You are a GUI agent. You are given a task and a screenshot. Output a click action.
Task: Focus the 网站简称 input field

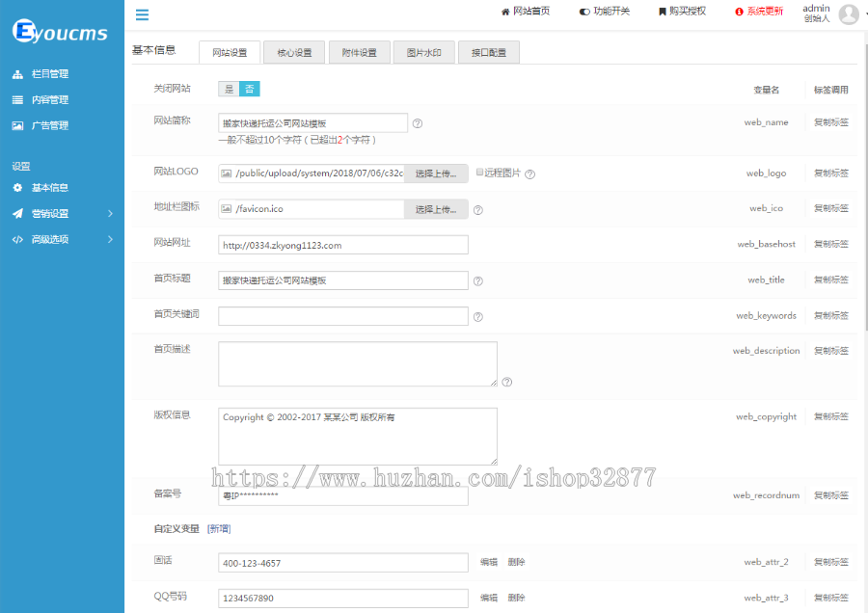(x=312, y=123)
